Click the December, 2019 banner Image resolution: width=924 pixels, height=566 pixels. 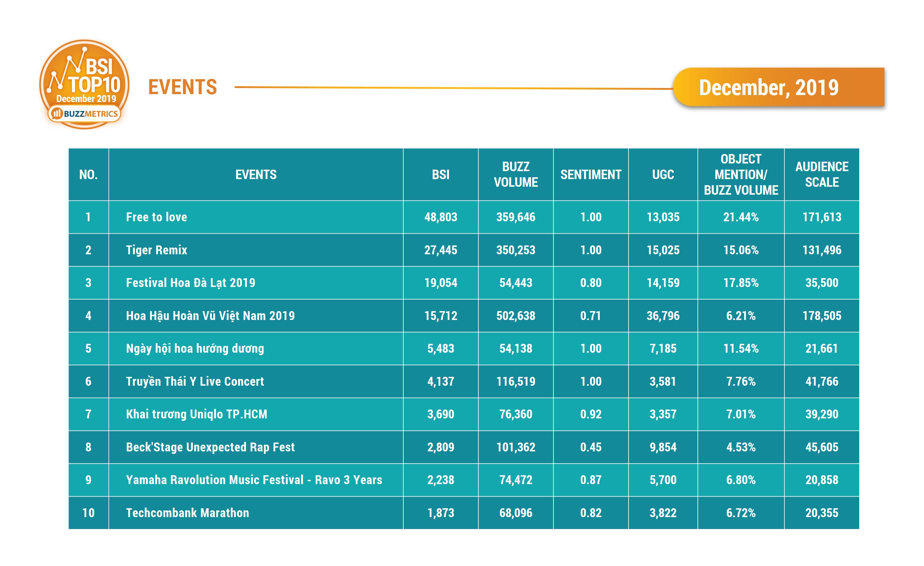pyautogui.click(x=779, y=87)
